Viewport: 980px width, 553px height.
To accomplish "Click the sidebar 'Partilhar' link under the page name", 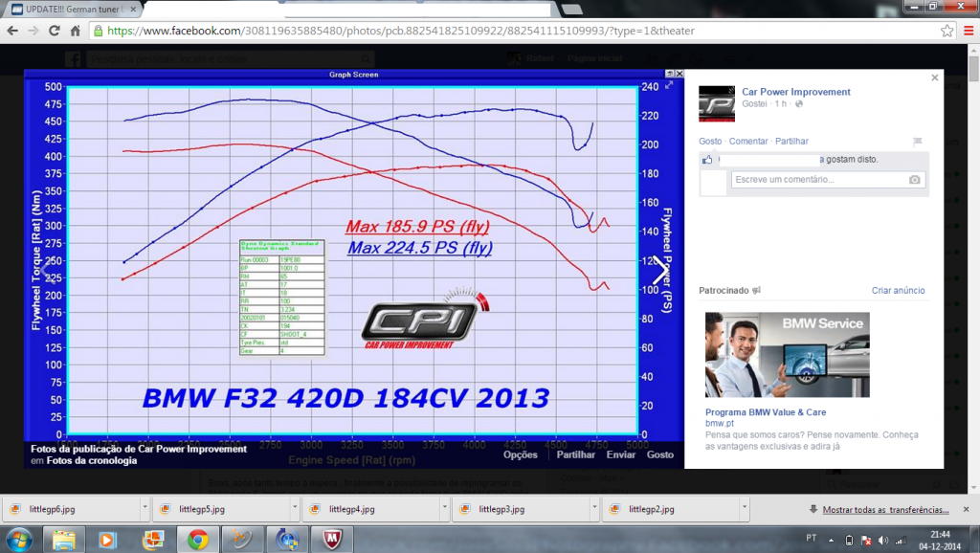I will 791,142.
